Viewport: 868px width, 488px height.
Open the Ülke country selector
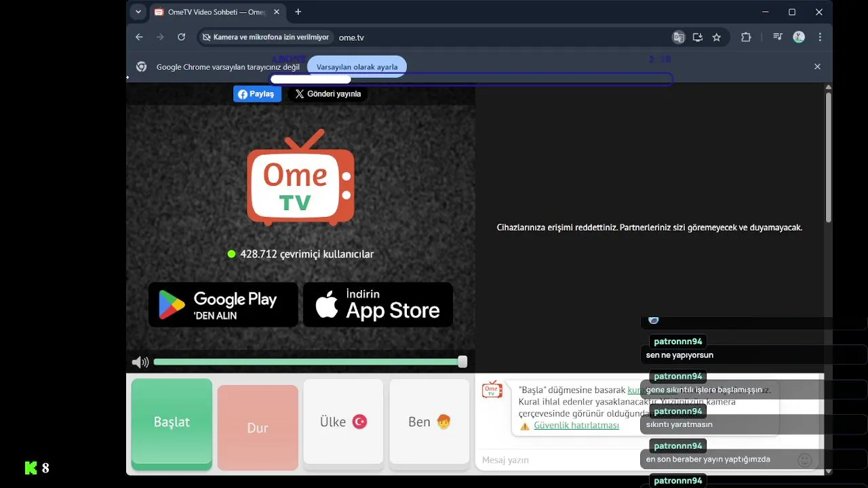pyautogui.click(x=343, y=422)
